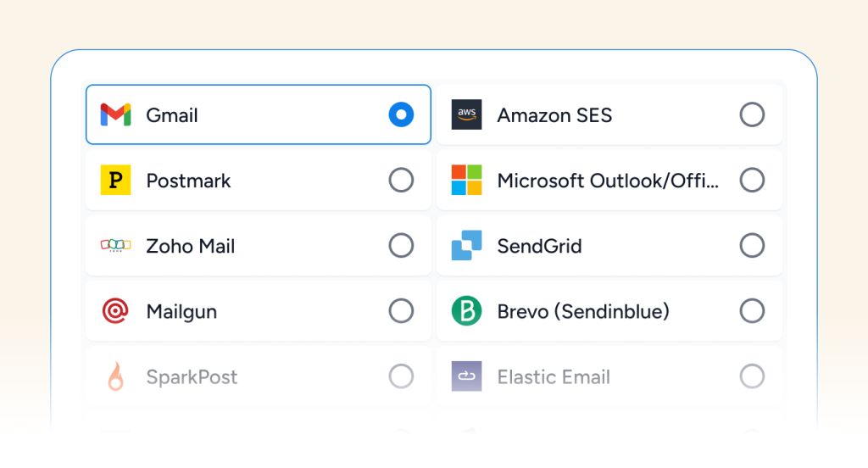This screenshot has width=868, height=468.
Task: Click the Elastic Email purple logo
Action: coord(467,376)
